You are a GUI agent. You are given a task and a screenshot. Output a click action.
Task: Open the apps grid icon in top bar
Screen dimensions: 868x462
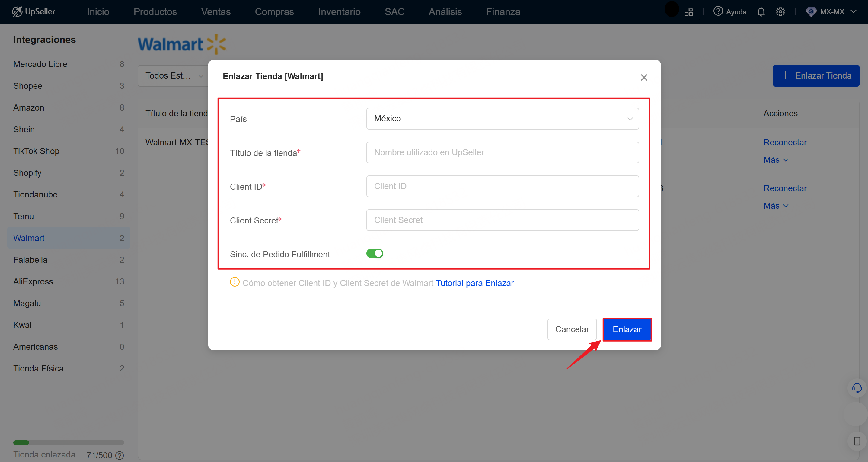[x=688, y=11]
